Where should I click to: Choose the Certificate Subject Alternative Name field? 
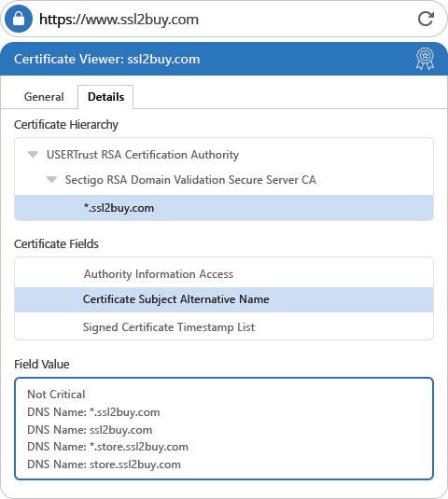(x=224, y=299)
